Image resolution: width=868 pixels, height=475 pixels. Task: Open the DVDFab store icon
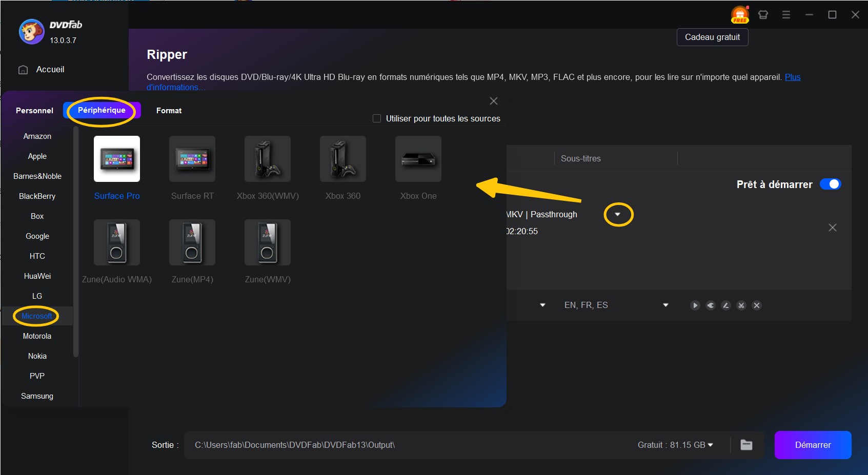click(762, 15)
